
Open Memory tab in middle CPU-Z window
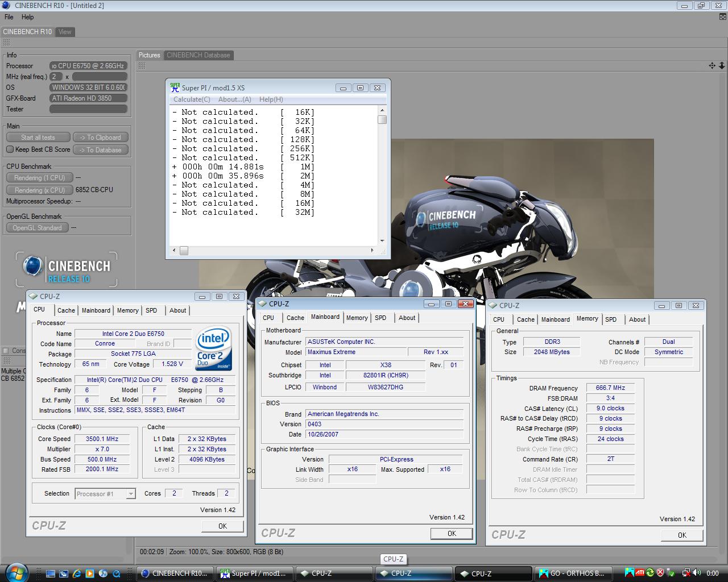(357, 318)
